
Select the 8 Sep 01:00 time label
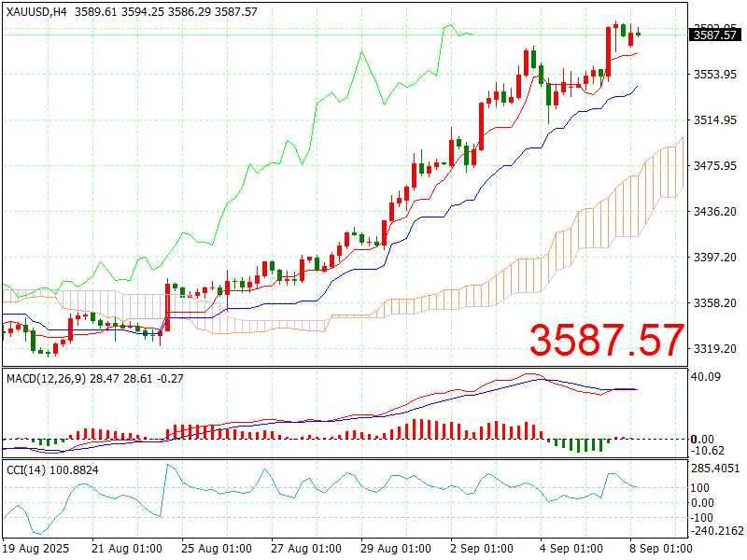pyautogui.click(x=661, y=549)
